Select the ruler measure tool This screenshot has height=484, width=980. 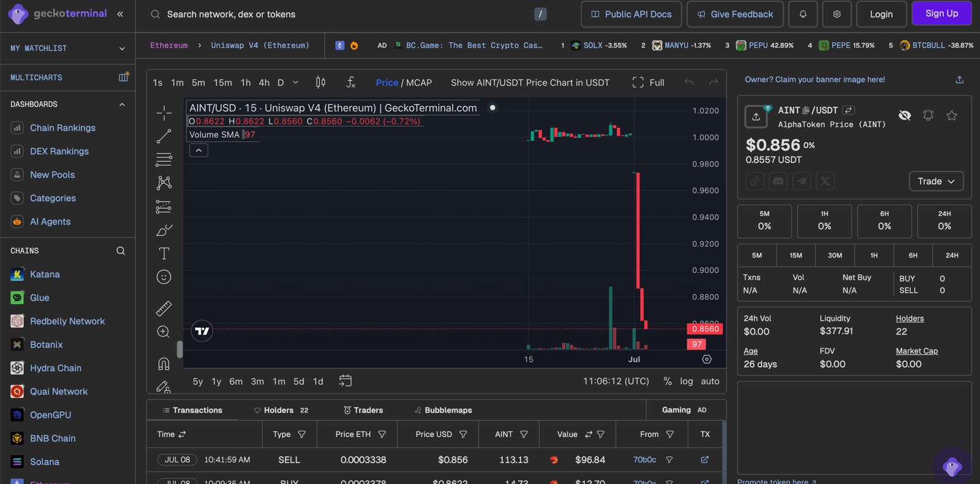point(164,308)
